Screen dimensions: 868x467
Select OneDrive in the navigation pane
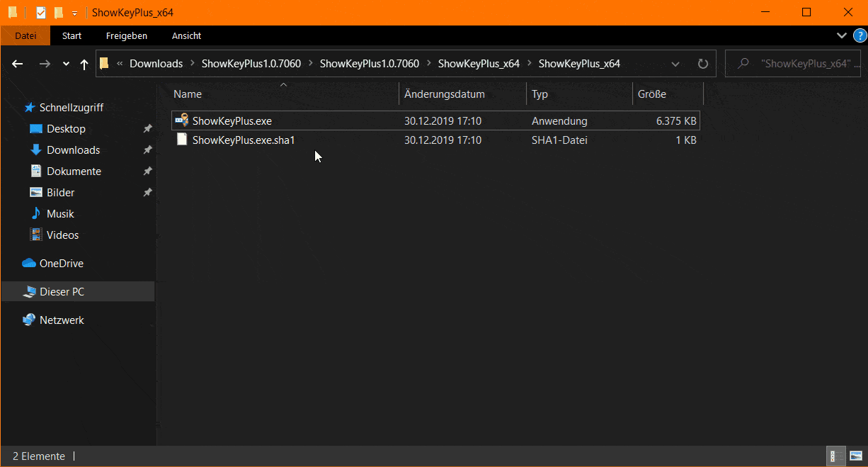[x=61, y=264]
